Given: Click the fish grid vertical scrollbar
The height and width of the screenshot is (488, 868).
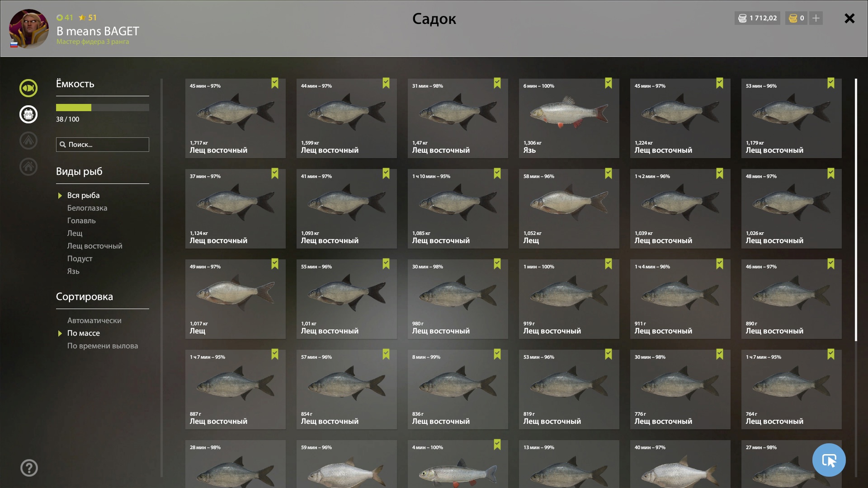Looking at the screenshot, I should [856, 210].
